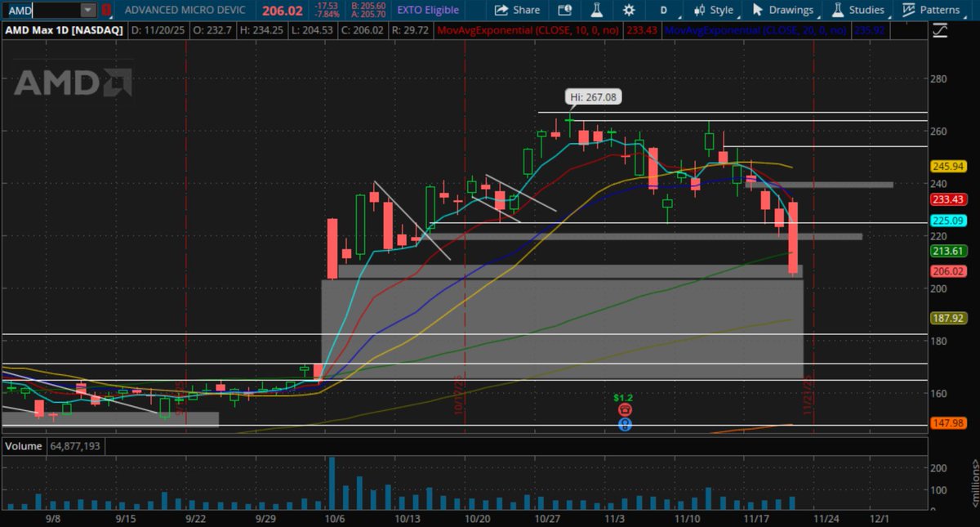Click the H: 234.25 high value
Screen dimensions: 980x527
(x=261, y=29)
